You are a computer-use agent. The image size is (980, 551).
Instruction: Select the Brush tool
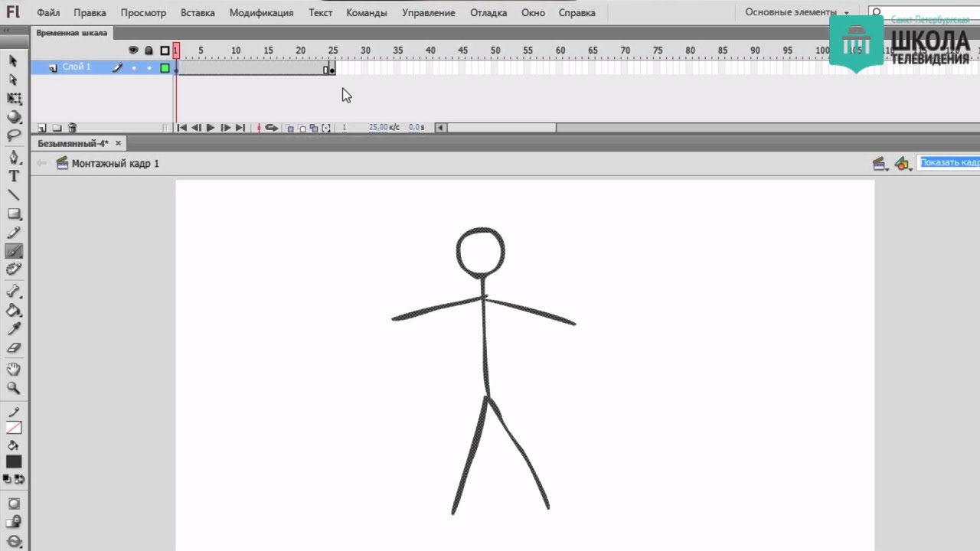coord(14,251)
